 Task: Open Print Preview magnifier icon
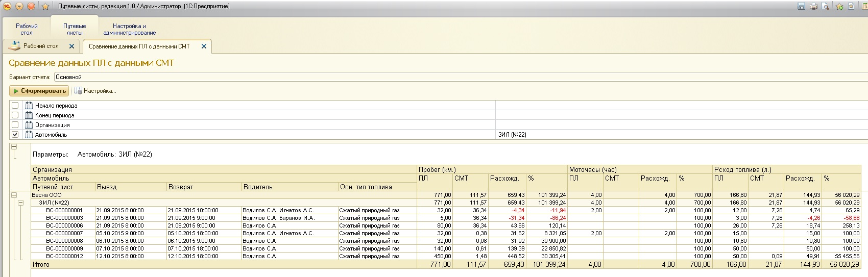click(x=825, y=6)
